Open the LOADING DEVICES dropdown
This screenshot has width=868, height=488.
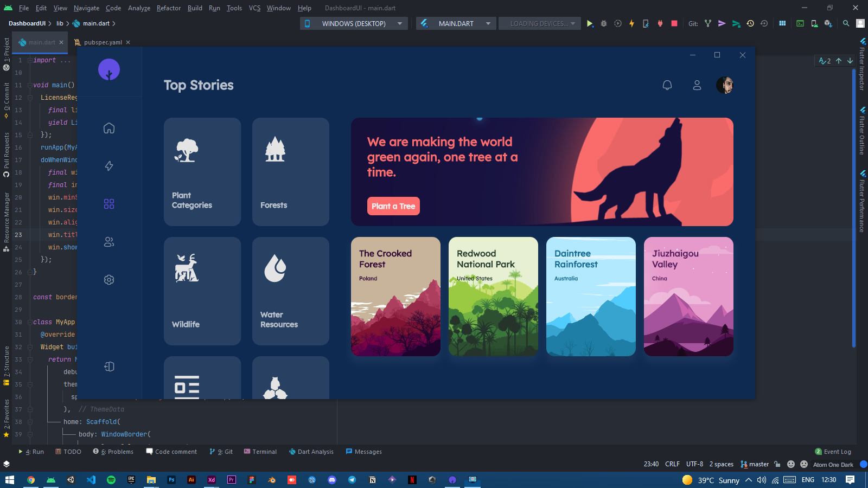click(539, 23)
